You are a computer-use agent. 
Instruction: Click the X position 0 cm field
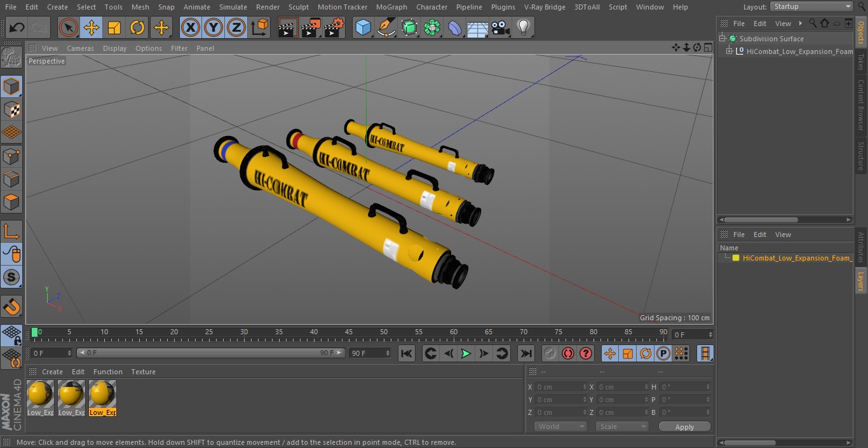click(562, 387)
